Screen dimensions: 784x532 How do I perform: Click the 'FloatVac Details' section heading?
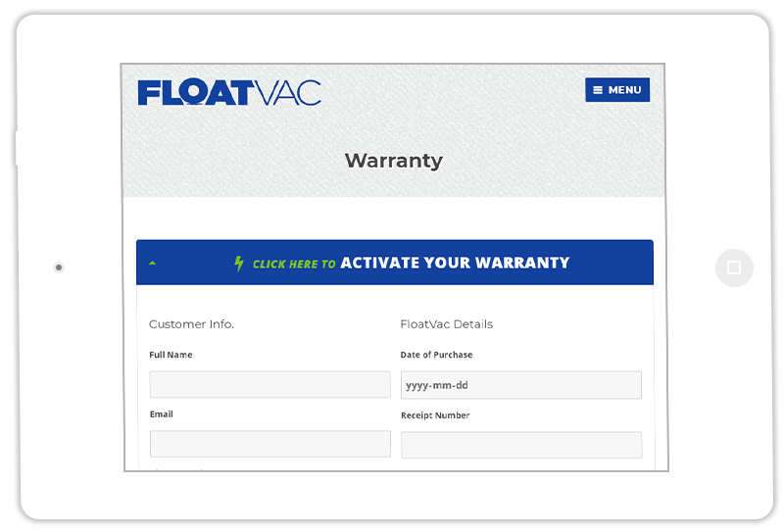point(447,324)
